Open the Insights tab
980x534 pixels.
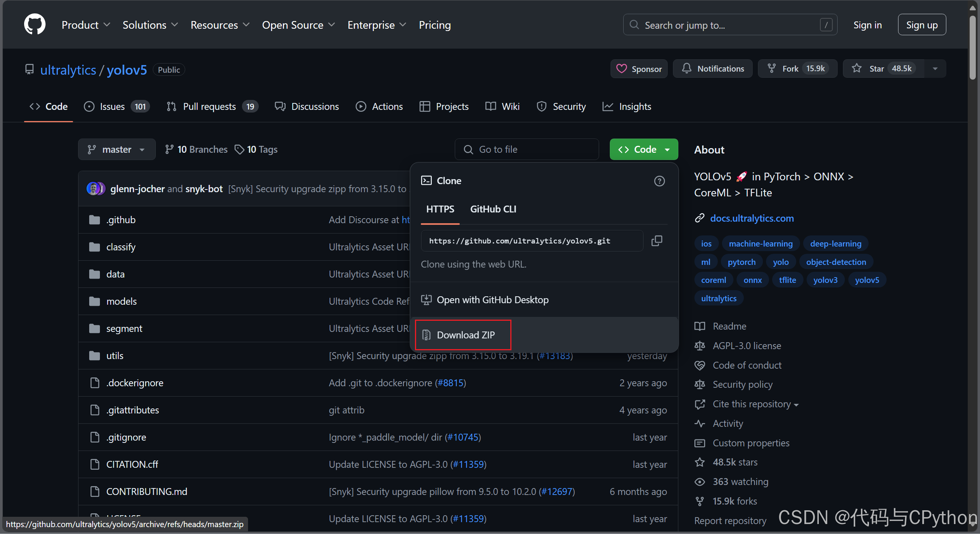coord(627,106)
